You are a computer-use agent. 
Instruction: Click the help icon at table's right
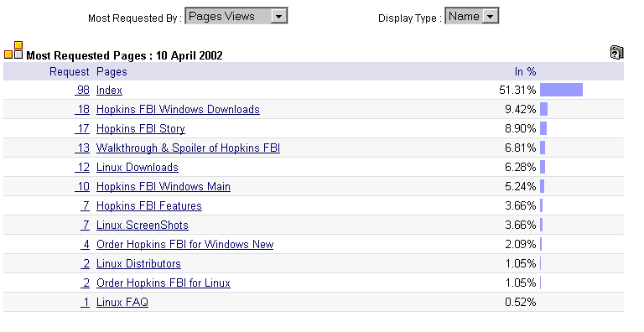pos(616,52)
